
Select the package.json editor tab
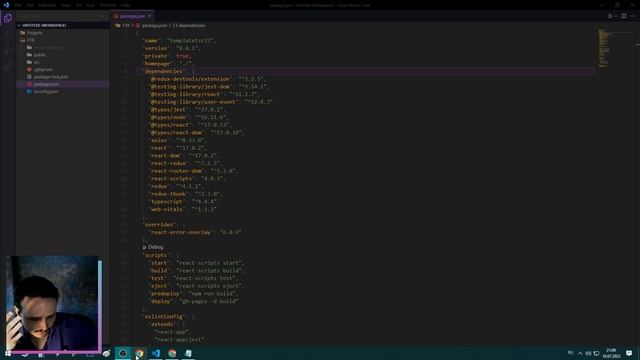click(x=132, y=16)
